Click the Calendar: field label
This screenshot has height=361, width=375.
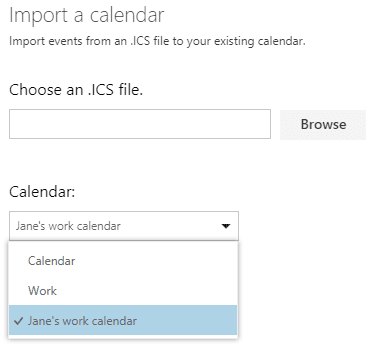point(42,192)
